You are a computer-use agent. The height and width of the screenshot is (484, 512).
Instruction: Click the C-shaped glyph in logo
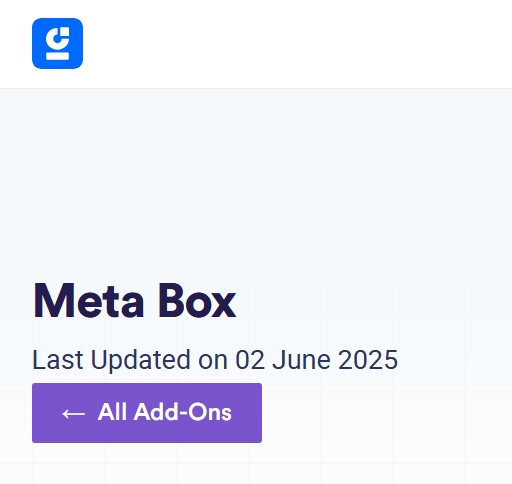(57, 38)
